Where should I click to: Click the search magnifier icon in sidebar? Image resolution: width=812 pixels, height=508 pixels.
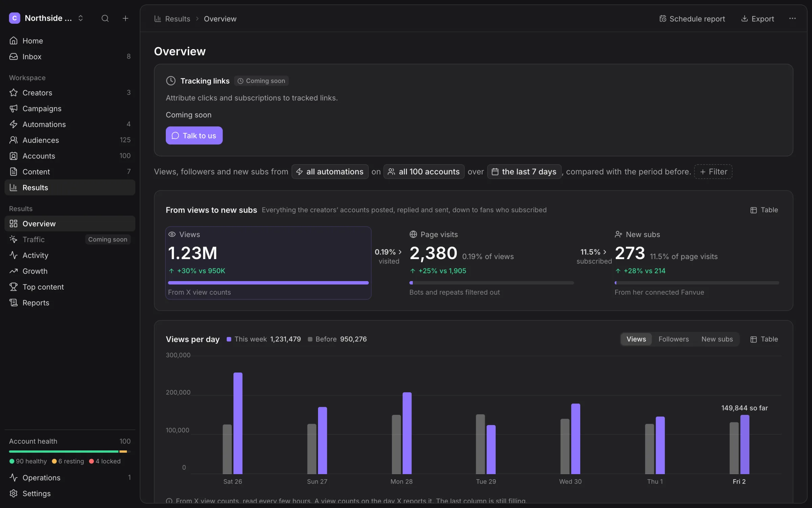(x=105, y=18)
